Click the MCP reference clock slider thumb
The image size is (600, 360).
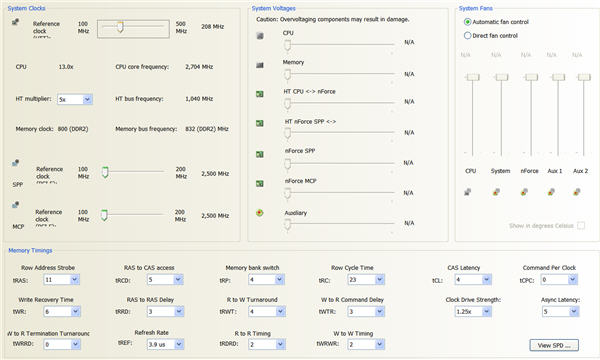pos(104,215)
